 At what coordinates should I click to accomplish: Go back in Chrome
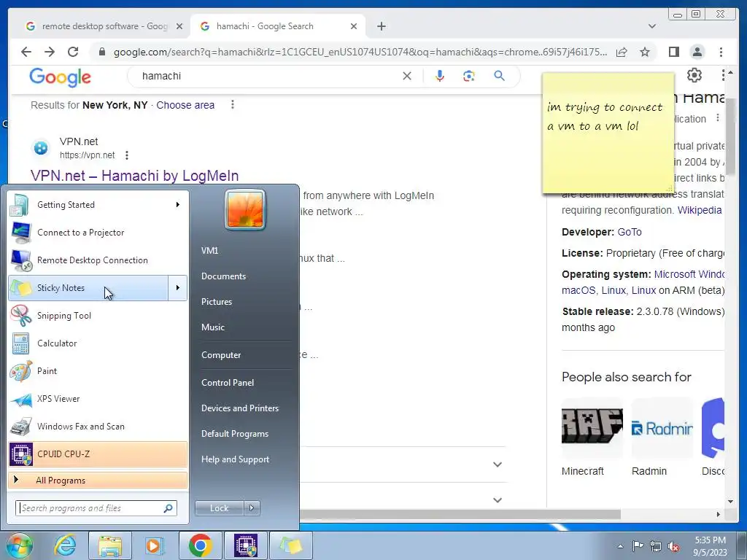26,52
